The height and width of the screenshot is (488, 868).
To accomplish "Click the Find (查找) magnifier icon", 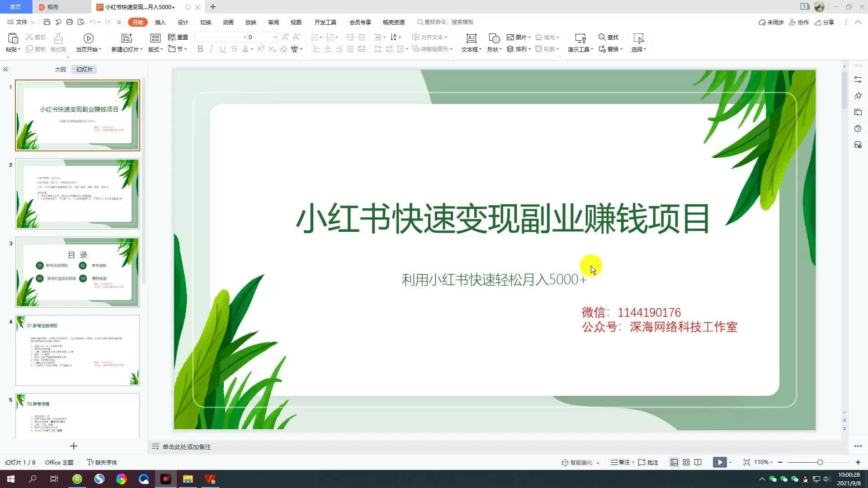I will click(602, 37).
